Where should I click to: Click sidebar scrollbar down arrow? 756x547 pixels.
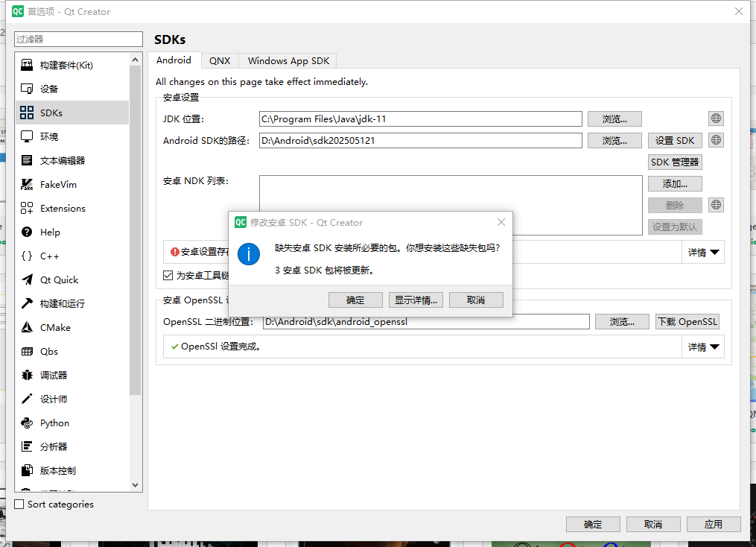tap(135, 485)
